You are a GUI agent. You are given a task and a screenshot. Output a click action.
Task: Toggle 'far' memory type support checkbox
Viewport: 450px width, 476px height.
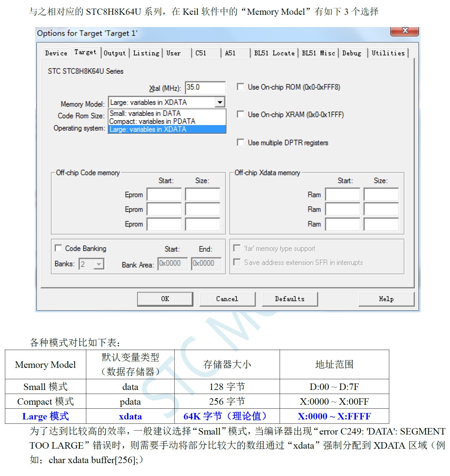(x=237, y=248)
